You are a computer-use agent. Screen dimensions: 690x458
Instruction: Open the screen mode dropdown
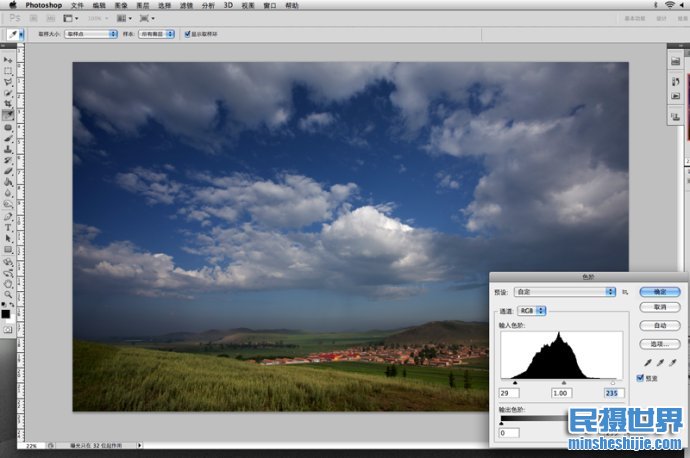(147, 18)
